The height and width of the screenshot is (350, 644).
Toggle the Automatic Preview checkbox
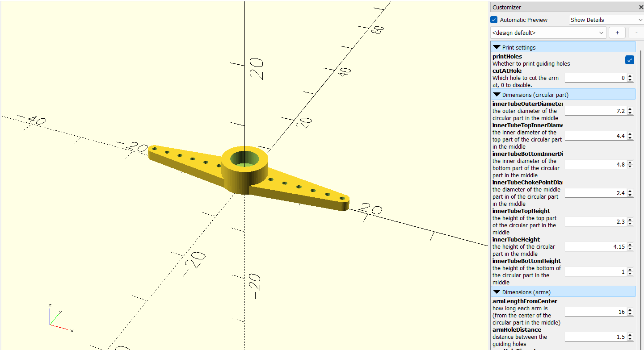(x=494, y=20)
